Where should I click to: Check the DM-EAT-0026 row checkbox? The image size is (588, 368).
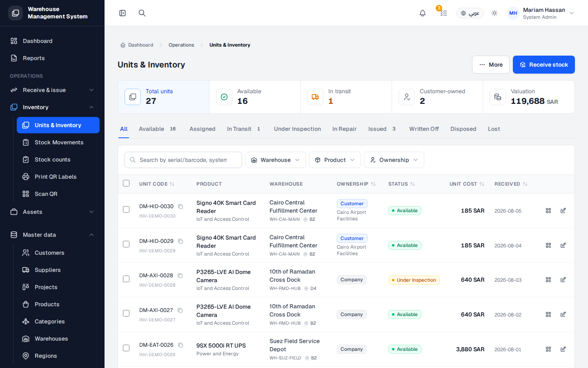tap(126, 348)
